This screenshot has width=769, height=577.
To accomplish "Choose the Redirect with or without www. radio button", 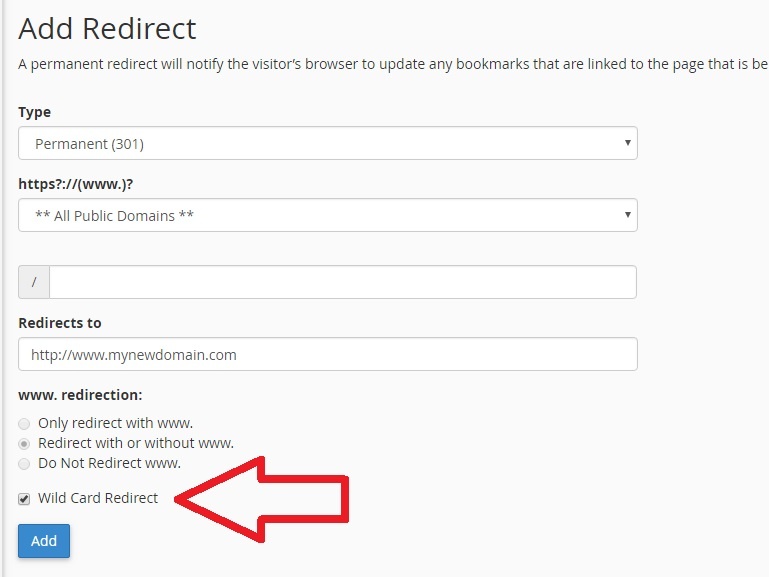I will (24, 444).
